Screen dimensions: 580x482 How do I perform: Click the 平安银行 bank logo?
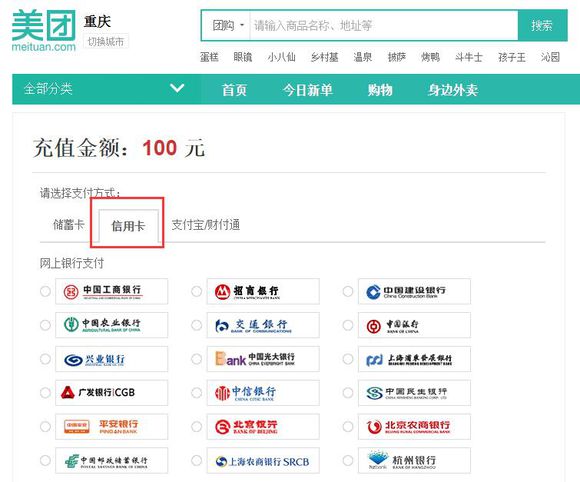[x=111, y=427]
